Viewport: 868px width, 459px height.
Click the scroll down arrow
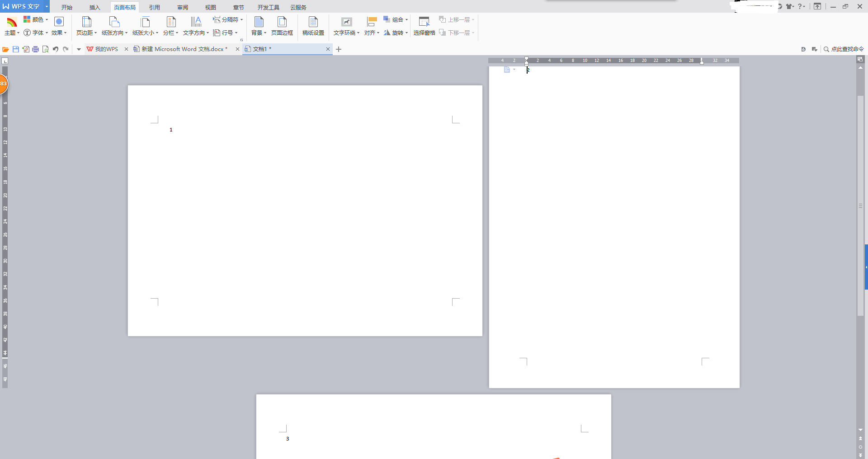tap(860, 430)
